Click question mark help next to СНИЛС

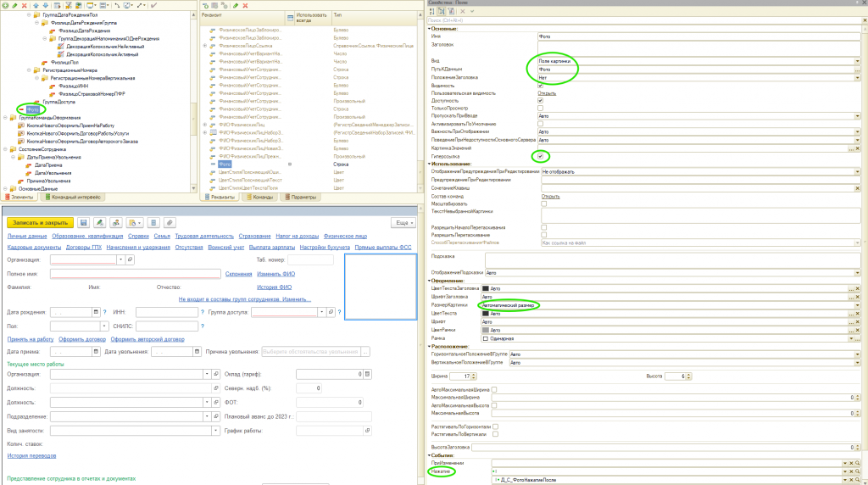tap(203, 326)
